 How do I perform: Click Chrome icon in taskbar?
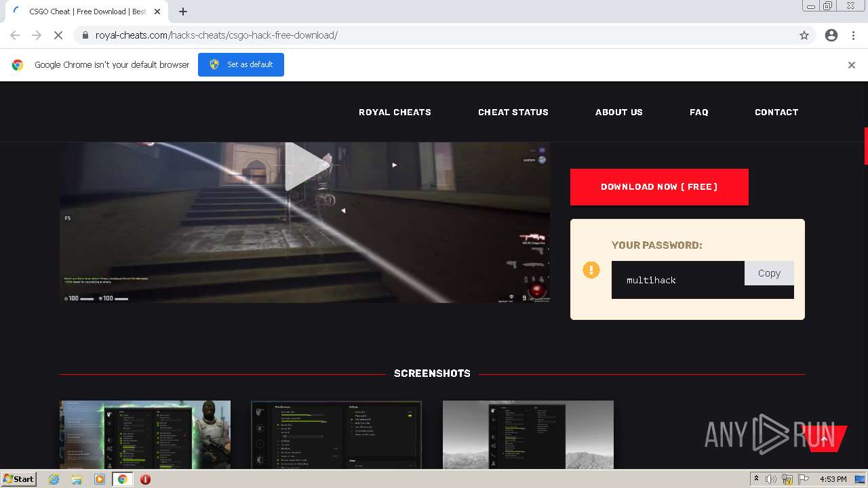(123, 479)
